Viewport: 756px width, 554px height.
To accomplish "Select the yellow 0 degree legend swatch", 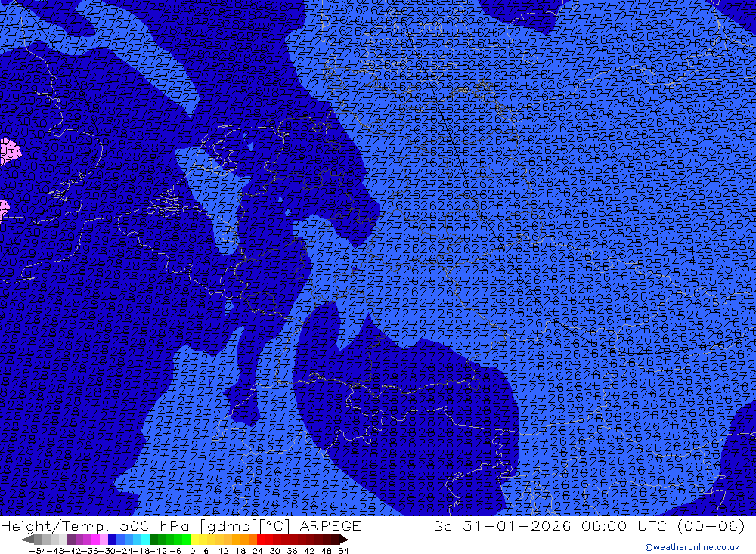I will [194, 540].
